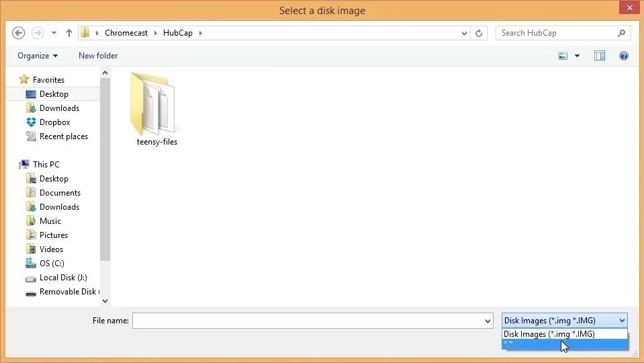Choose Disk Images (*.img *.IMG) list option

click(564, 334)
